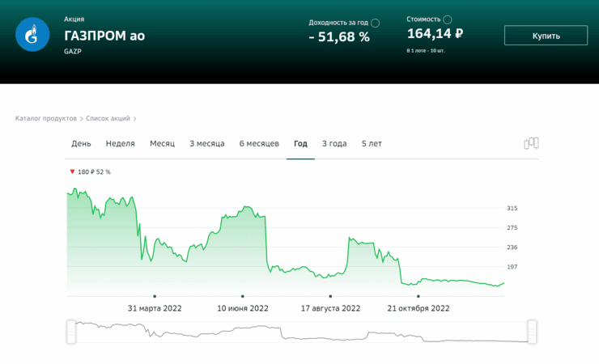Click the 164,14 ₽ price value
Image resolution: width=599 pixels, height=364 pixels.
[435, 34]
